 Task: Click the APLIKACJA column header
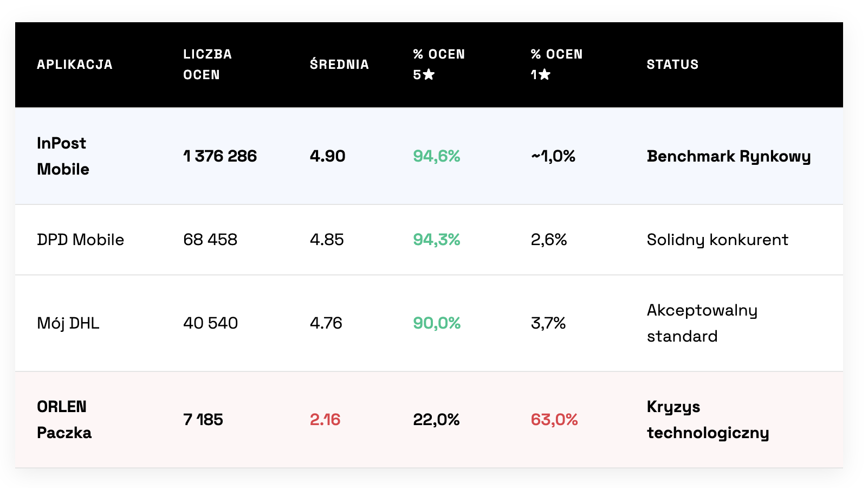(x=75, y=65)
